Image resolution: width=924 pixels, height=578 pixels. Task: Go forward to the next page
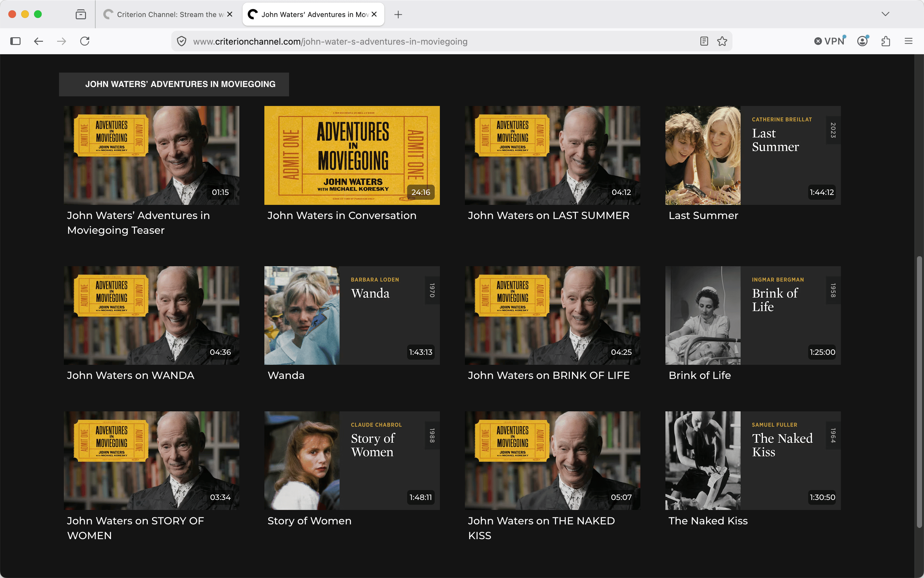click(62, 41)
